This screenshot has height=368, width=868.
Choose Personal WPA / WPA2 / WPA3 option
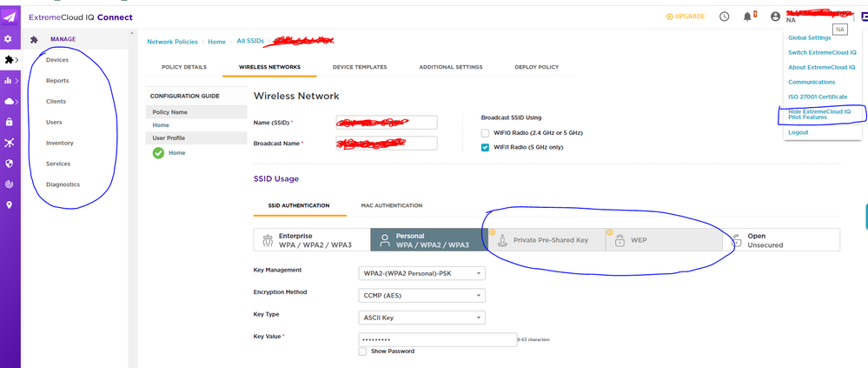coord(429,240)
